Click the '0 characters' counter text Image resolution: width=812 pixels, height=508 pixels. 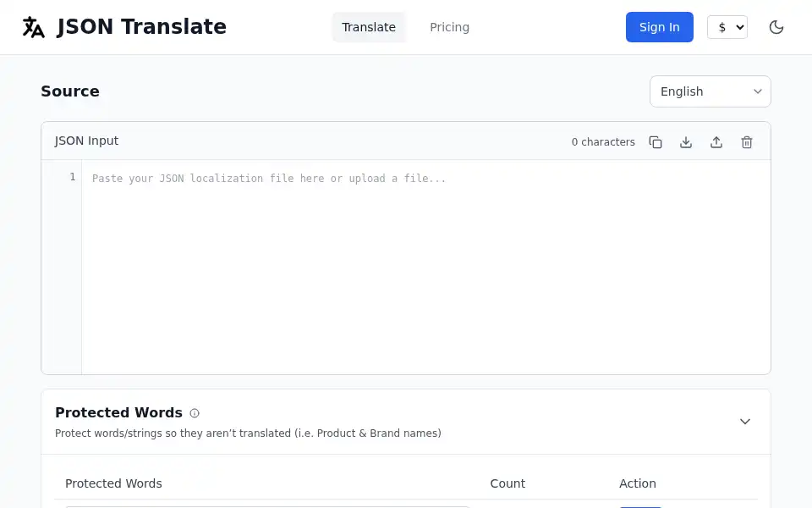click(603, 142)
